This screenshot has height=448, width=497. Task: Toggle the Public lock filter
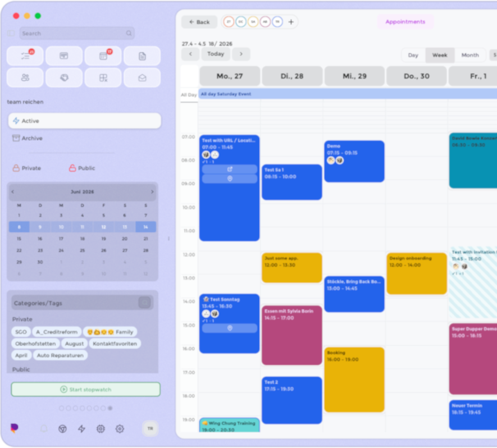(82, 168)
